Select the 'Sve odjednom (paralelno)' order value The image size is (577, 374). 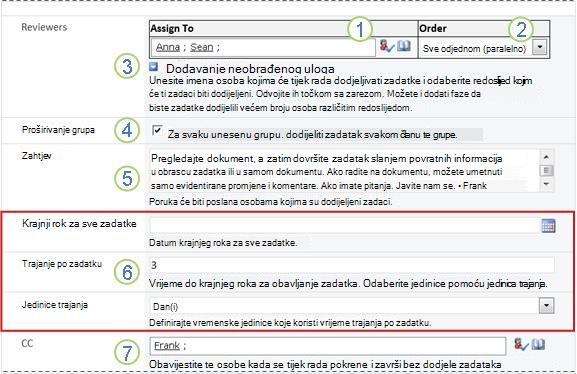pos(475,48)
